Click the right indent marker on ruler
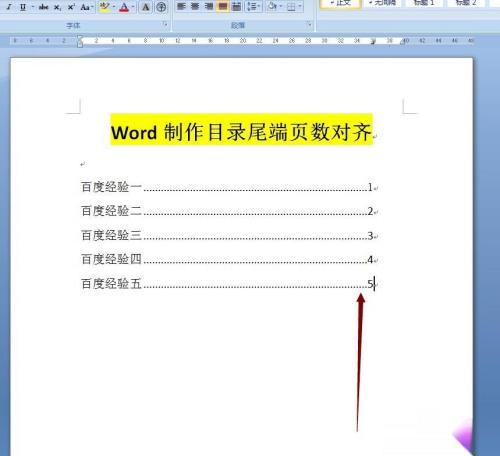Screen dimensions: 500x456 click(x=403, y=42)
